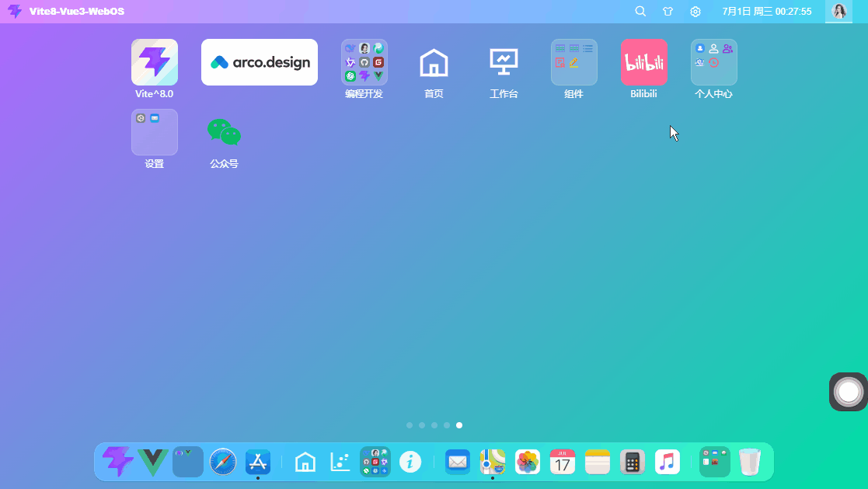The image size is (868, 489).
Task: Open the 编程开发 folder
Action: point(364,62)
